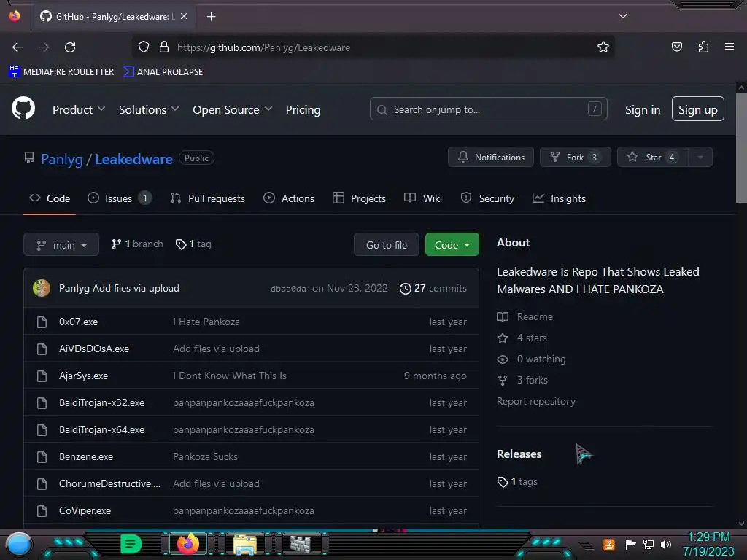Bookmark this page with the star icon
The height and width of the screenshot is (560, 747).
[603, 47]
